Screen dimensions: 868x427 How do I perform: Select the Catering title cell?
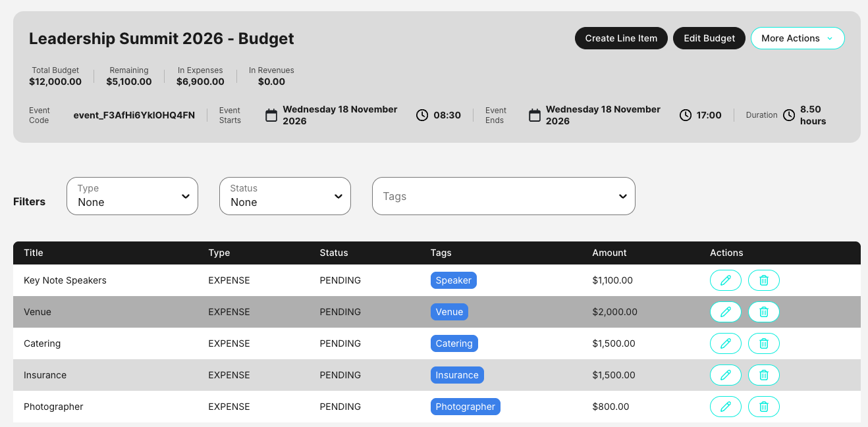pyautogui.click(x=42, y=343)
